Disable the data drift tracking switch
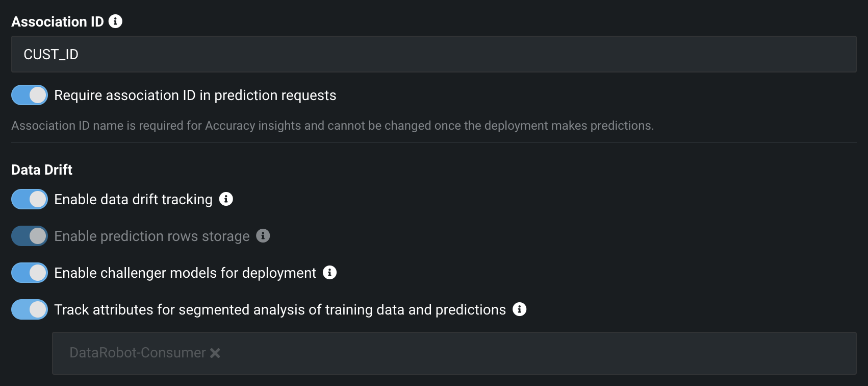 pyautogui.click(x=30, y=199)
